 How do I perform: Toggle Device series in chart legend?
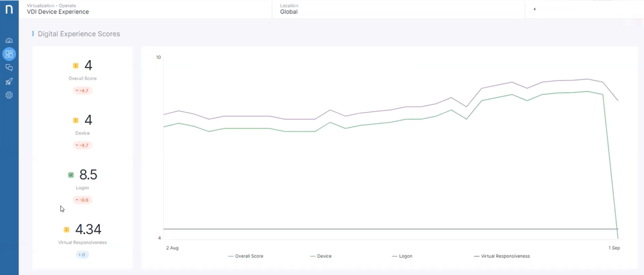[x=321, y=256]
